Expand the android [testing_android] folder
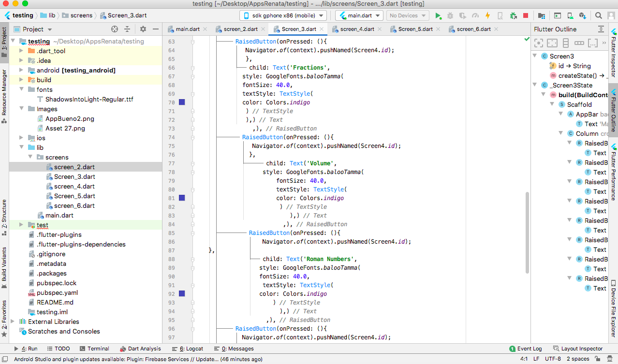 coord(21,70)
